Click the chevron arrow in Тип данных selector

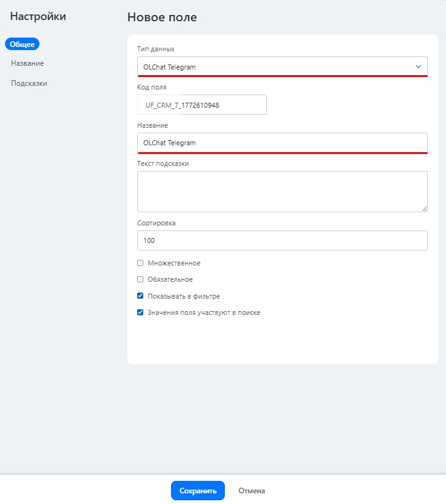418,67
